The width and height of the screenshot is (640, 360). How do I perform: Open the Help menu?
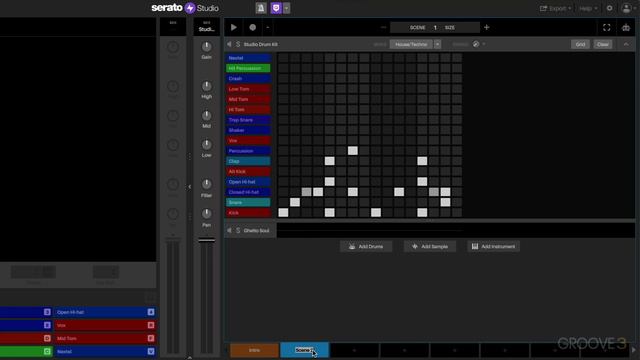coord(588,8)
